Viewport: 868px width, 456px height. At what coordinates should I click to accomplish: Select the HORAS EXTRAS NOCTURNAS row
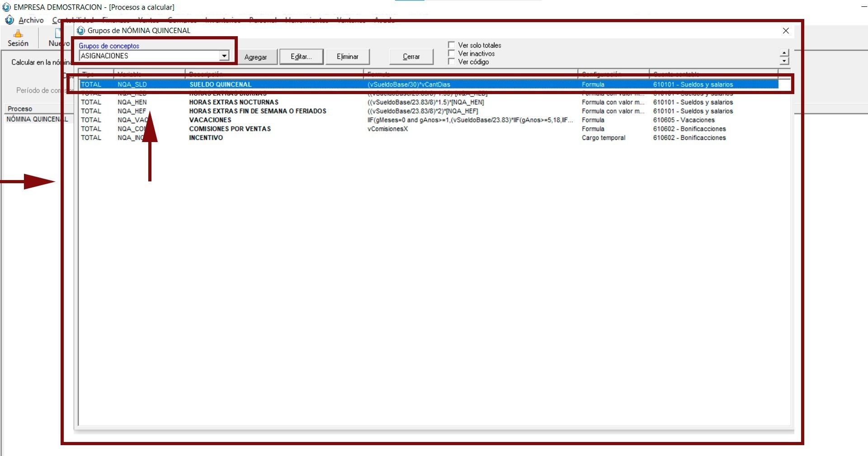[234, 103]
